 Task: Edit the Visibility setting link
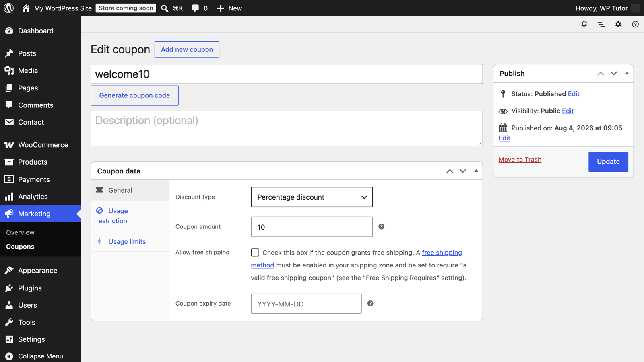click(568, 111)
